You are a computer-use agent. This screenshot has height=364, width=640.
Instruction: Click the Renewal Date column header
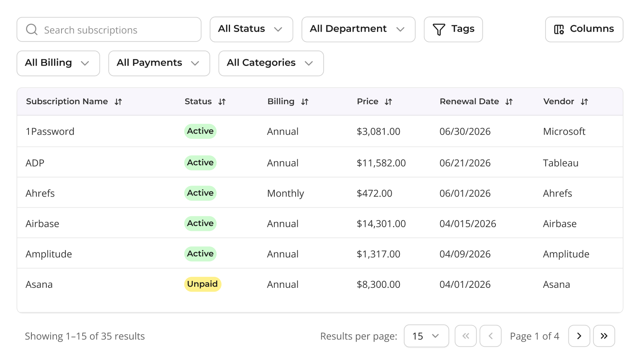tap(469, 101)
